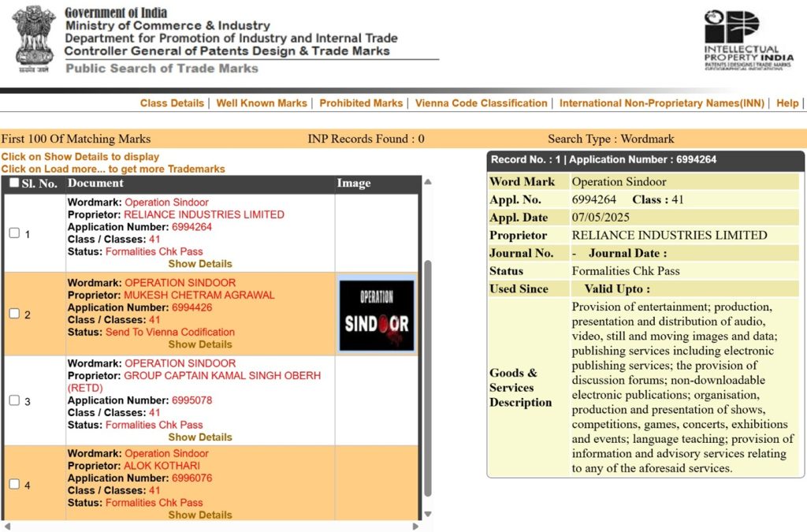This screenshot has width=807, height=532.
Task: Open International Non-Proprietary Names(INN)
Action: click(x=662, y=103)
